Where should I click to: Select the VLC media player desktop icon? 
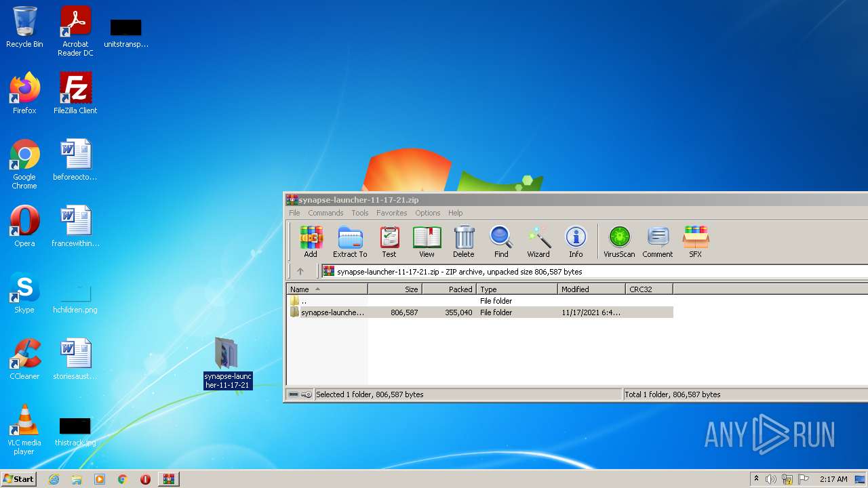(x=24, y=430)
